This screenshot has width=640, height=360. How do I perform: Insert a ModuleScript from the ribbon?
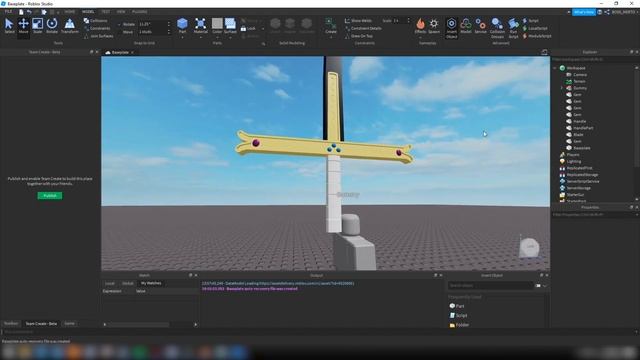click(x=537, y=36)
